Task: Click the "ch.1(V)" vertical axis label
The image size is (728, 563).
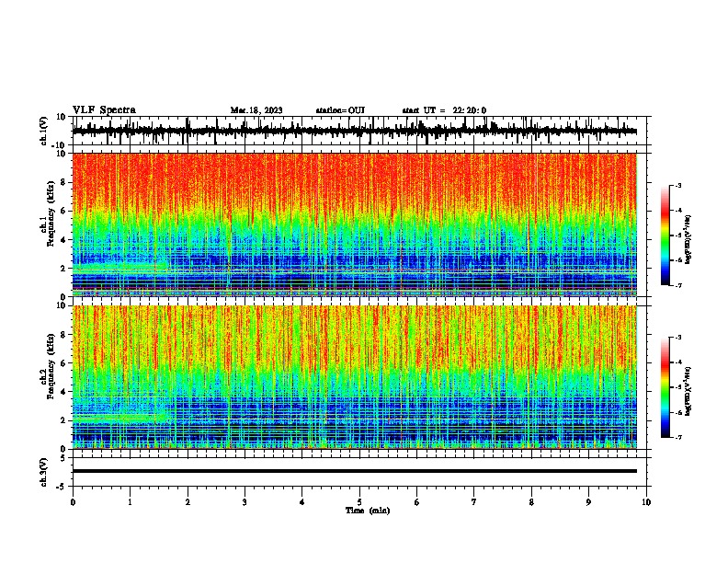Action: tap(43, 131)
